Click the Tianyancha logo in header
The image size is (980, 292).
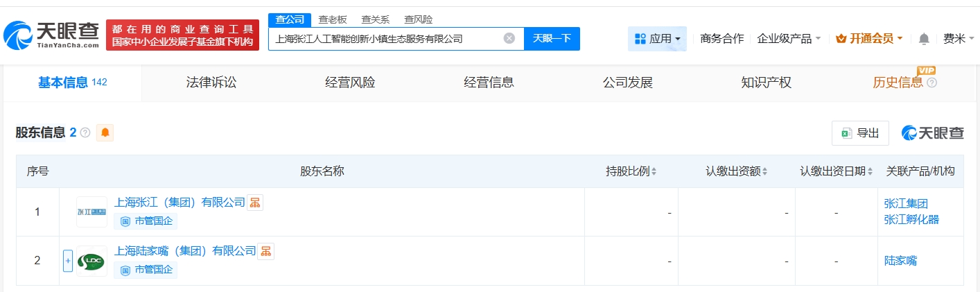pyautogui.click(x=51, y=35)
